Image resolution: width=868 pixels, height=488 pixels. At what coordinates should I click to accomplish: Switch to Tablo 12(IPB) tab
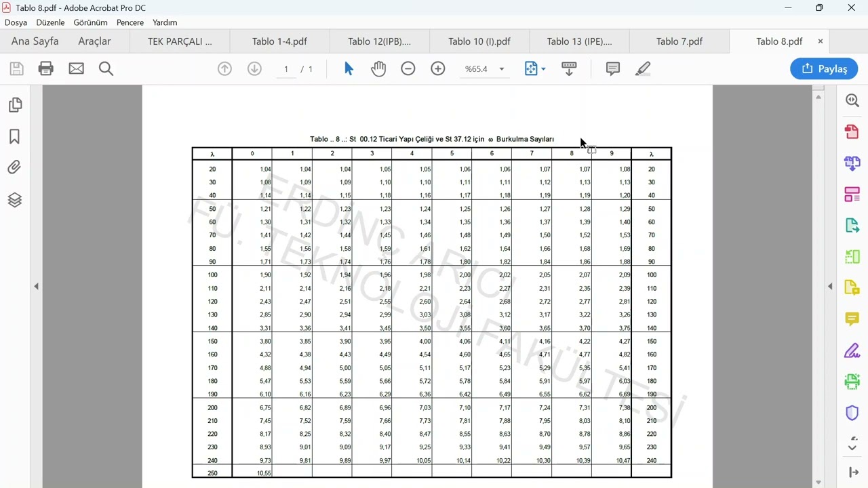(380, 41)
